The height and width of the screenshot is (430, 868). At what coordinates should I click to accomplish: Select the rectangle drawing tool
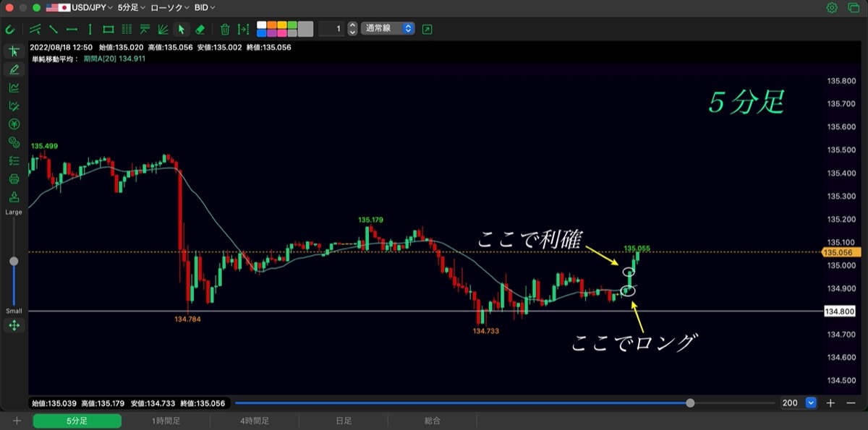[109, 29]
